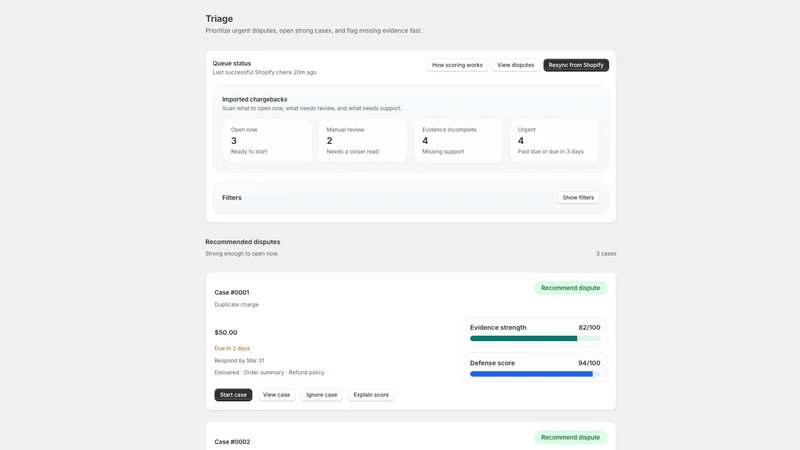
Task: Select the Evidence incomplete stat card
Action: 458,140
